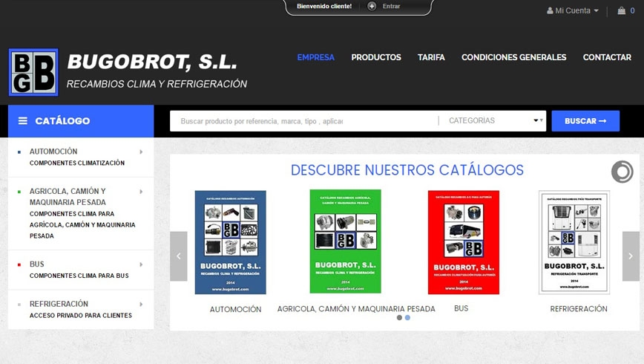644x364 pixels.
Task: Click Recambios Clima y Refrigeración tagline
Action: 157,84
